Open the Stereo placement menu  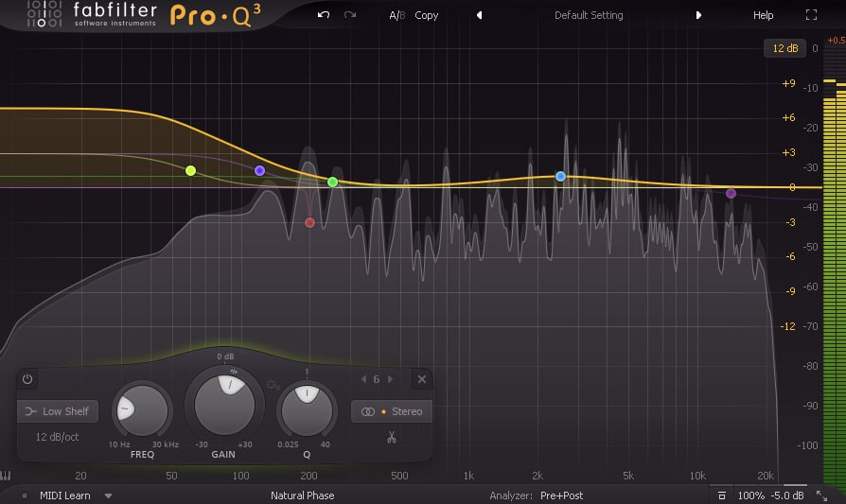[392, 411]
